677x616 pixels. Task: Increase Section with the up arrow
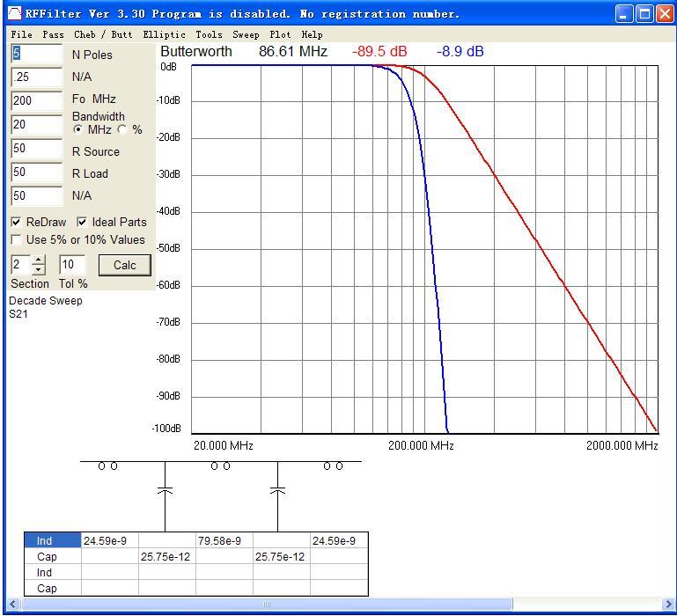click(x=39, y=260)
